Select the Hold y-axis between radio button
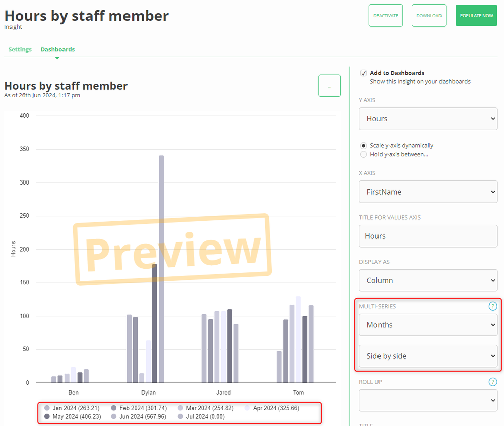 click(363, 154)
